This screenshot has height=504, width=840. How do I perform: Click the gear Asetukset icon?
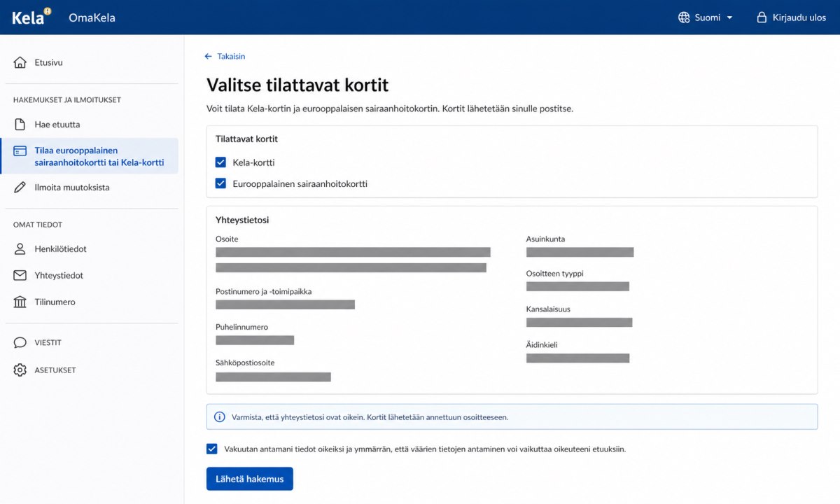(x=20, y=370)
